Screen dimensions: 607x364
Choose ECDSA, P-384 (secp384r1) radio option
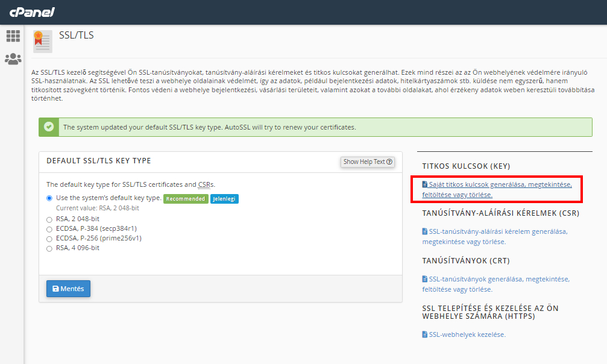pos(49,229)
